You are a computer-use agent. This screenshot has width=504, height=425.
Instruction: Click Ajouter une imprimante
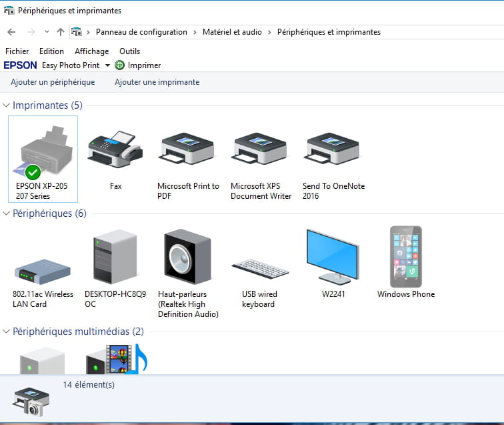point(157,82)
